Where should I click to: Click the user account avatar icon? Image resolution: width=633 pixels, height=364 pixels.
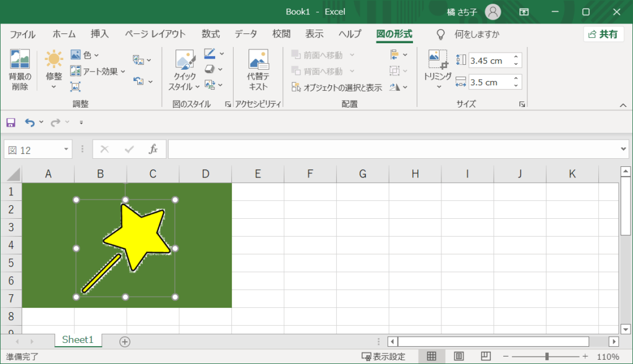pos(493,12)
